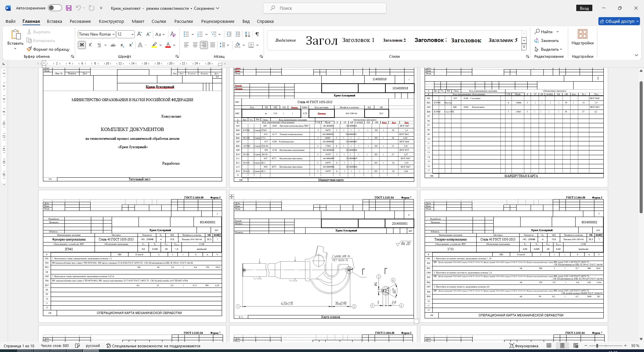Viewport: 644px width, 352px height.
Task: Click the Save icon in title bar
Action: [69, 8]
